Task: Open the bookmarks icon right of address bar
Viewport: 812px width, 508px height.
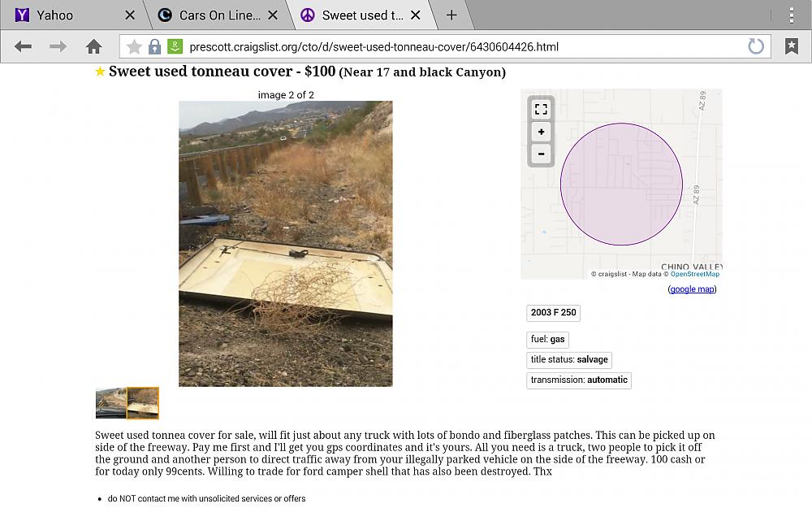Action: (x=791, y=46)
